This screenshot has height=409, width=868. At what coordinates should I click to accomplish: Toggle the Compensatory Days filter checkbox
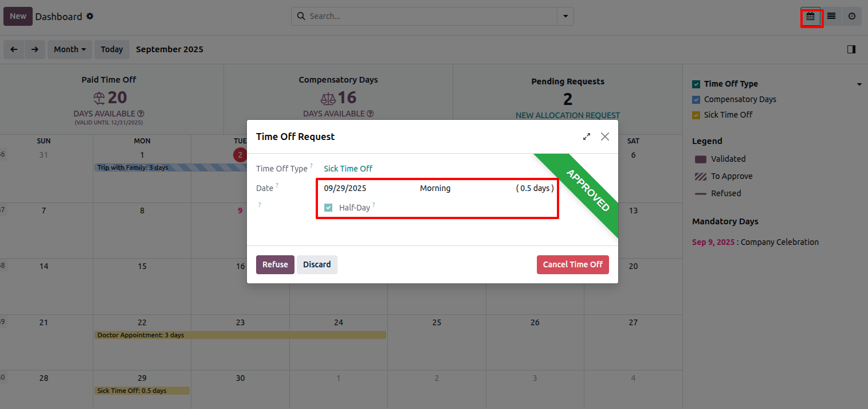click(696, 99)
